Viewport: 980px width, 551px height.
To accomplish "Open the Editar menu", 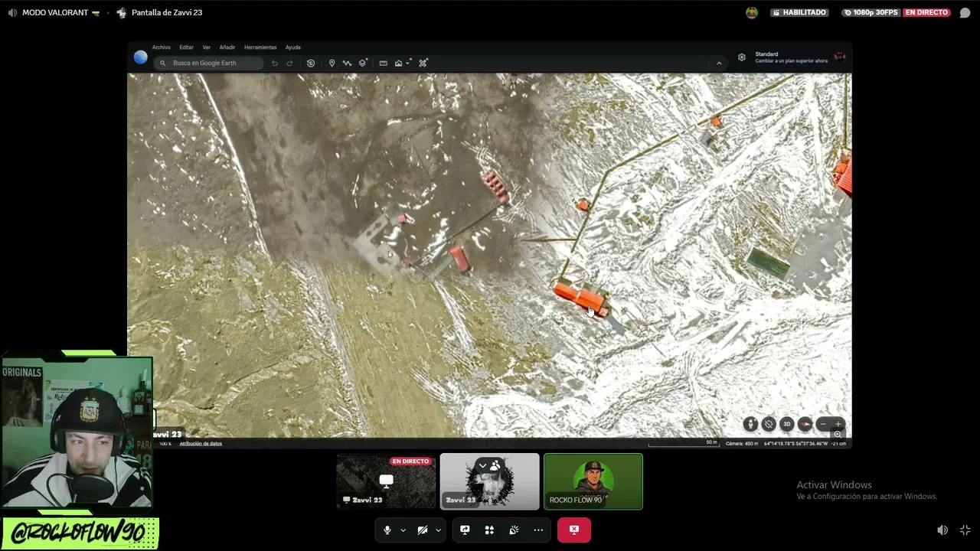I will pyautogui.click(x=186, y=47).
